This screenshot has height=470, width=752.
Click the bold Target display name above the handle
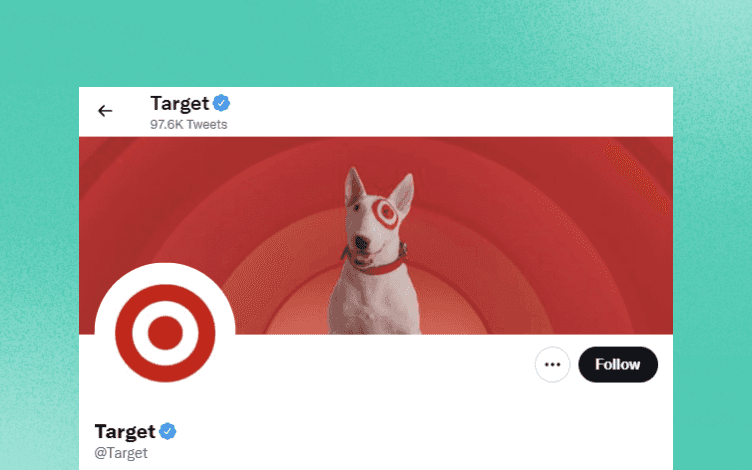125,432
